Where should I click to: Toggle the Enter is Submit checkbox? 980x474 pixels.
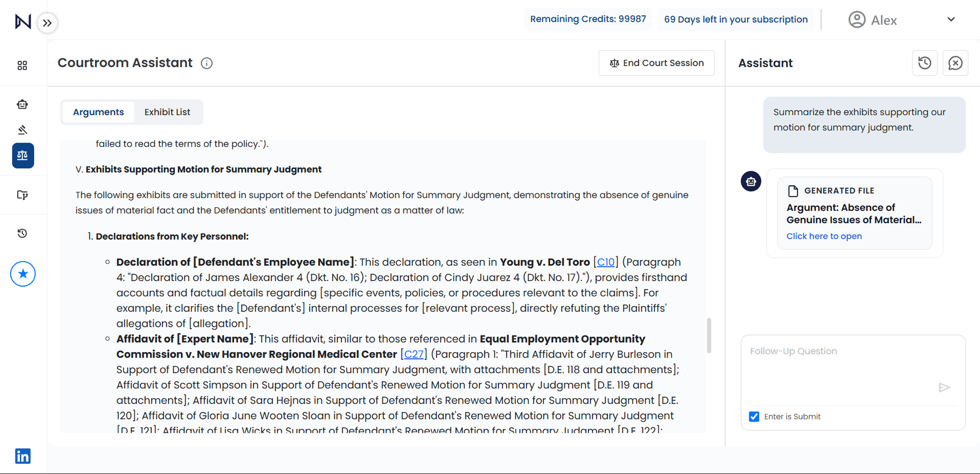click(754, 416)
